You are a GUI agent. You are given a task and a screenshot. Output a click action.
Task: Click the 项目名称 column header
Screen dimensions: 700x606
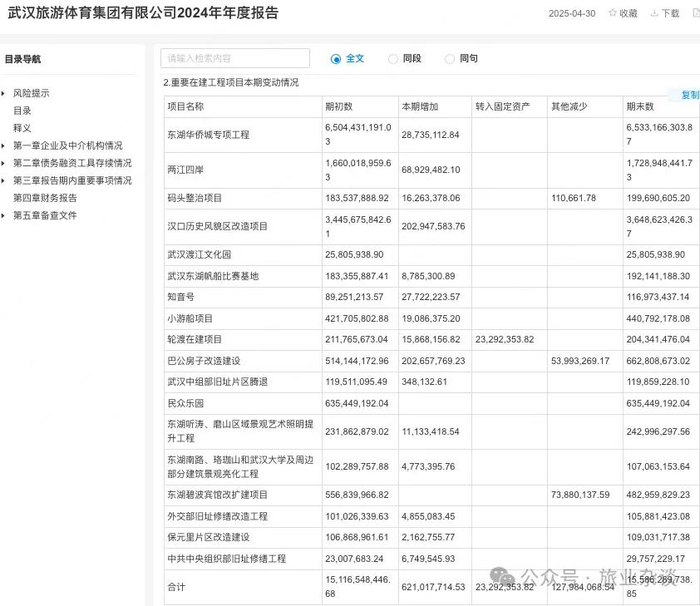coord(186,106)
